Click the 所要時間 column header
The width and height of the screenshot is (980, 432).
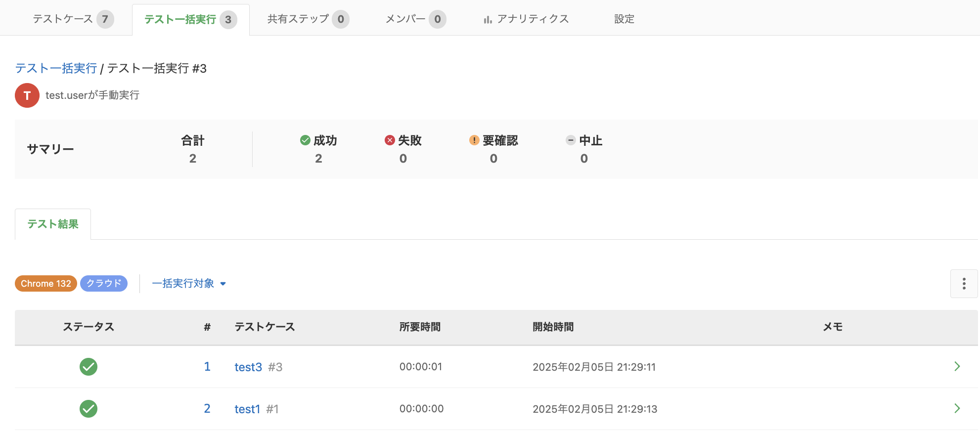point(420,327)
